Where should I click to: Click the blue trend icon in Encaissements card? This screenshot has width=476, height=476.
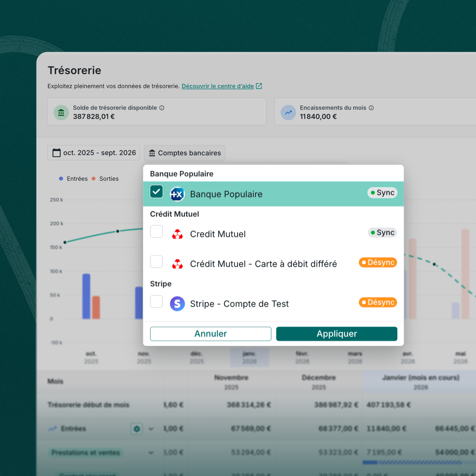click(x=288, y=113)
